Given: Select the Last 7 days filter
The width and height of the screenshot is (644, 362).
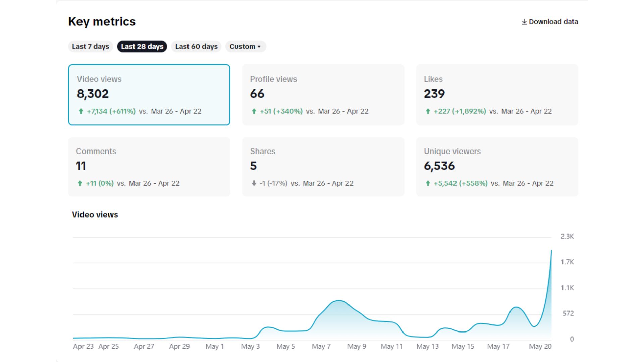Looking at the screenshot, I should tap(91, 47).
